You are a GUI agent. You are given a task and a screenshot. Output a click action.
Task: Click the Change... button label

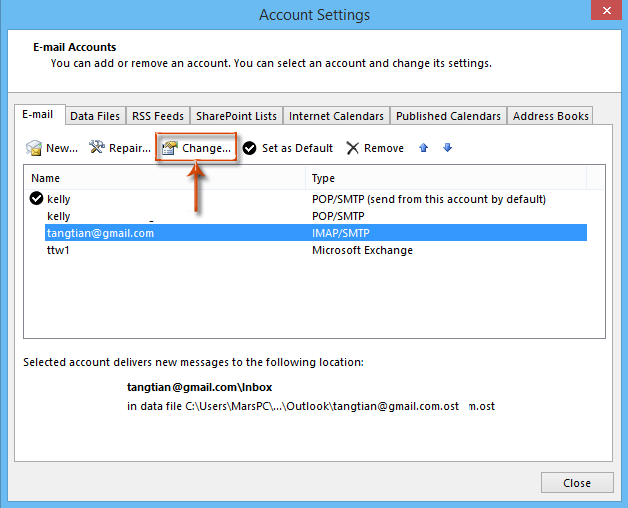(206, 148)
